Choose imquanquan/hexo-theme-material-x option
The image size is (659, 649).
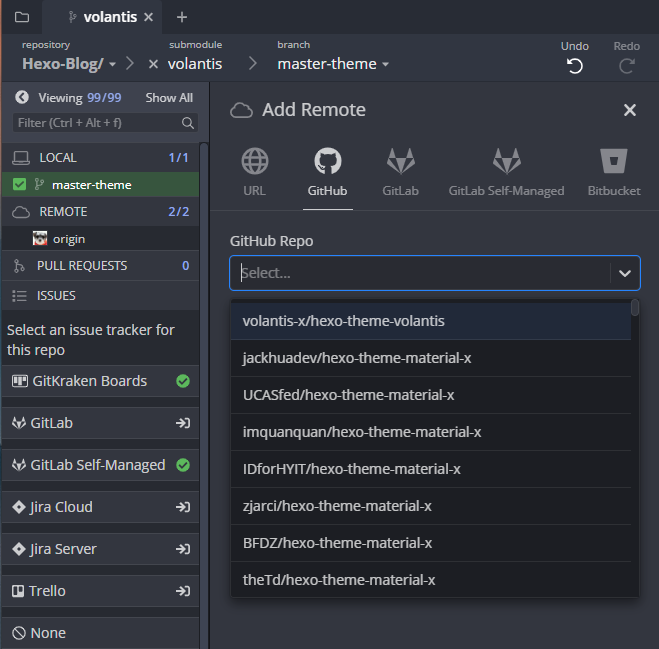click(431, 432)
